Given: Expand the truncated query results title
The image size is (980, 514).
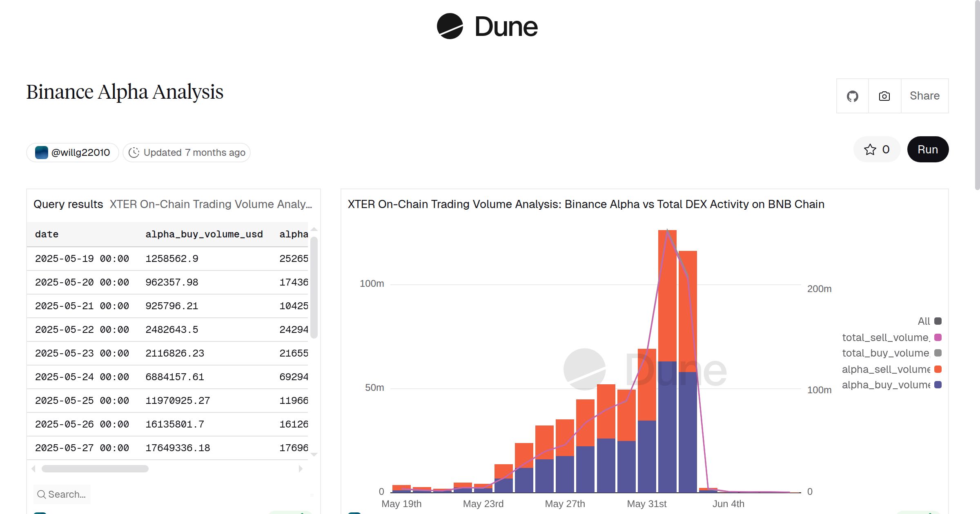Looking at the screenshot, I should click(x=211, y=204).
